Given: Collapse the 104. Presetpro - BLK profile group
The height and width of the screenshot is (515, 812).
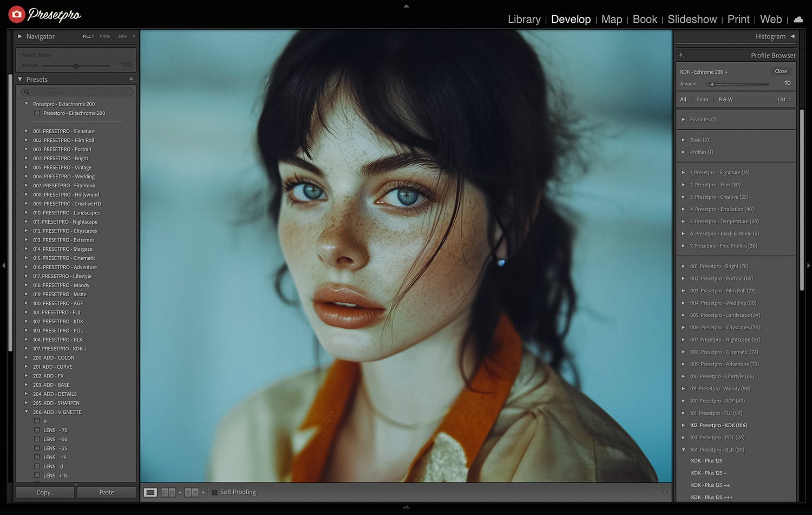Looking at the screenshot, I should point(683,449).
